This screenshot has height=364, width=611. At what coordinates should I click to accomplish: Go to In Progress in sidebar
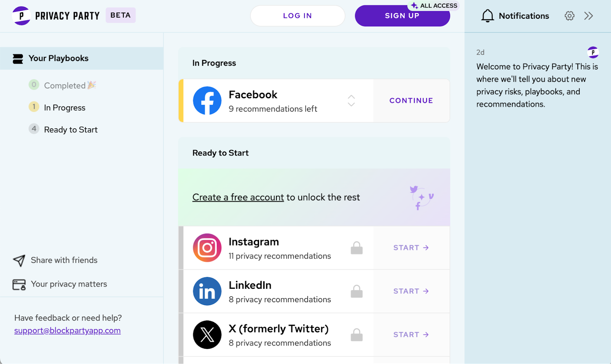click(x=65, y=108)
